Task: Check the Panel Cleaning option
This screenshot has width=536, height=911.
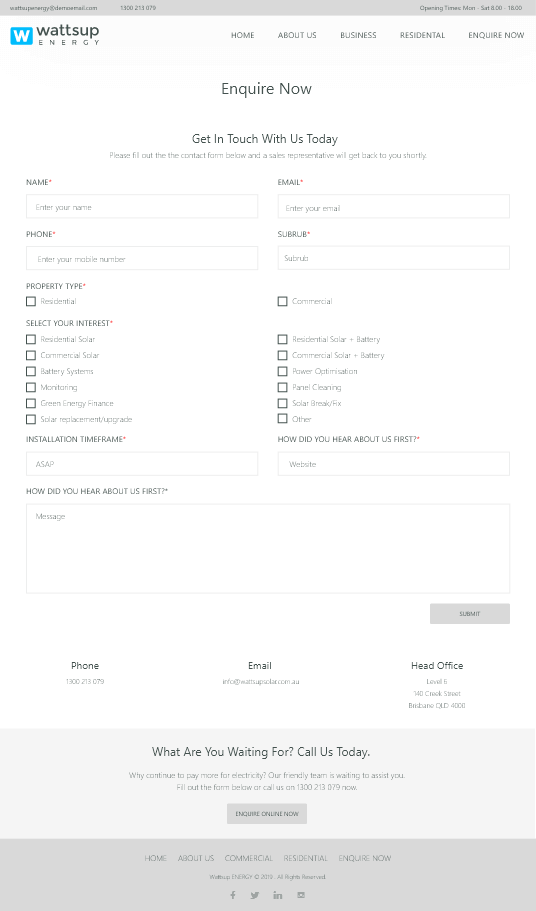Action: tap(282, 387)
